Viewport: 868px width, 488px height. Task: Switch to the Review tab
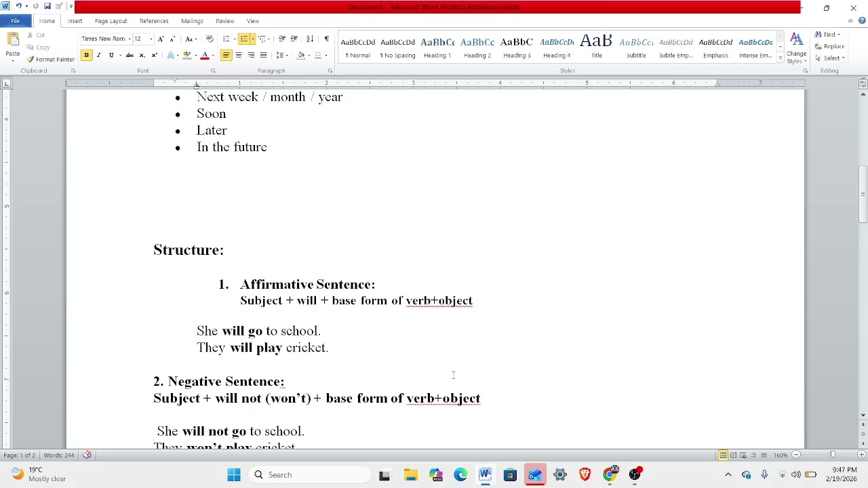pyautogui.click(x=224, y=21)
